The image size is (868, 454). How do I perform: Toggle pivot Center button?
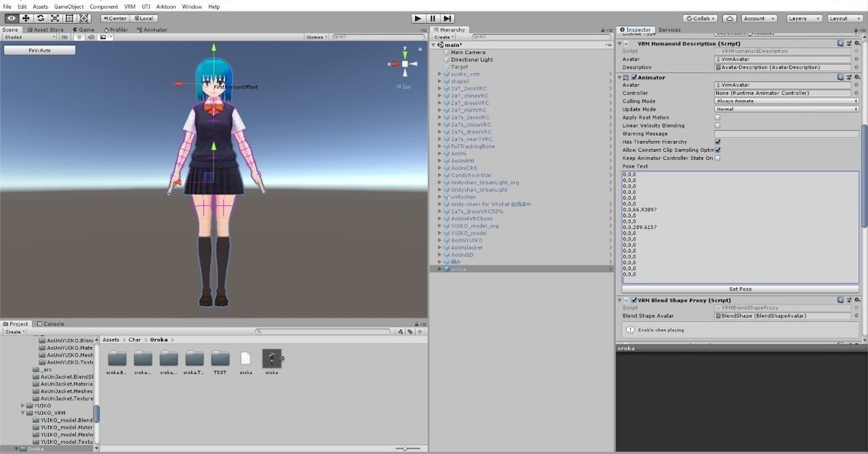click(x=114, y=18)
